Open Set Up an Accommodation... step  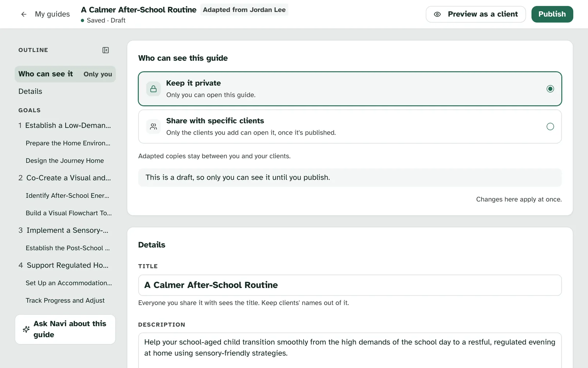[x=69, y=283]
